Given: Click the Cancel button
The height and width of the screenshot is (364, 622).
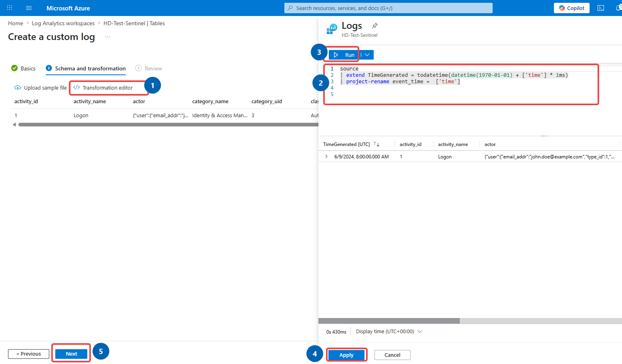Looking at the screenshot, I should pyautogui.click(x=393, y=355).
